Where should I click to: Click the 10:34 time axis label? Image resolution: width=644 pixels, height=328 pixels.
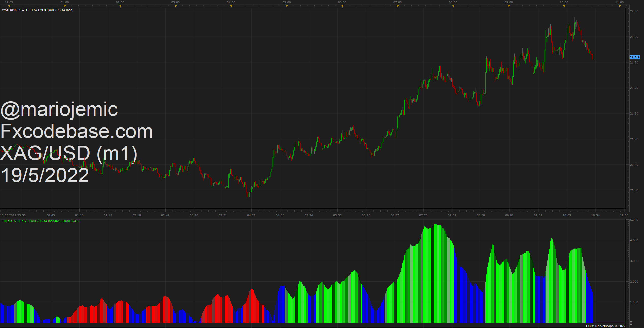596,215
